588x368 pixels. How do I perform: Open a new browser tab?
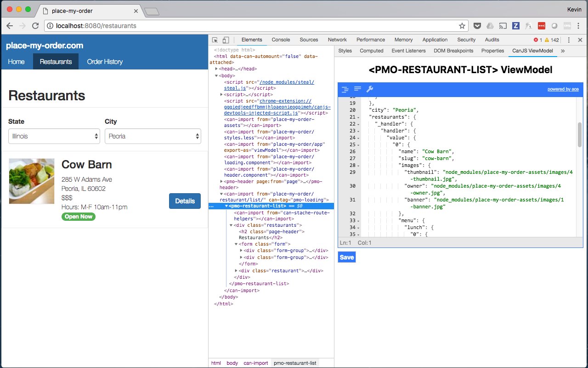151,11
